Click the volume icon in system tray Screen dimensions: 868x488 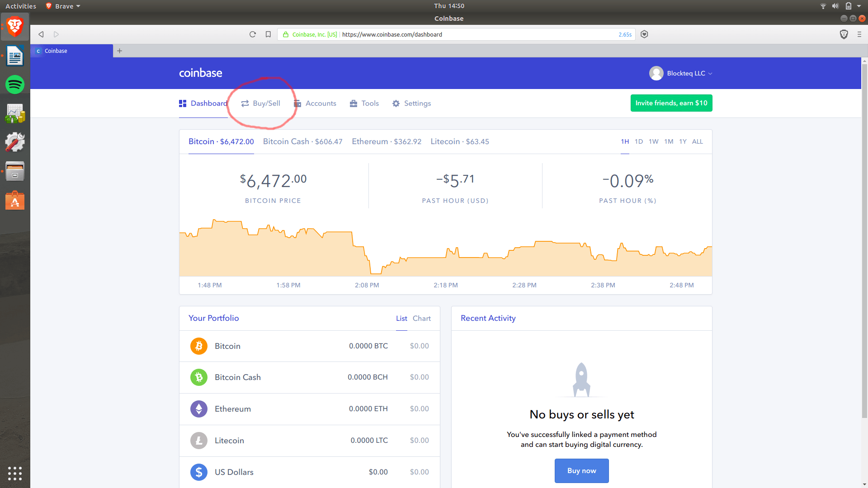(835, 6)
